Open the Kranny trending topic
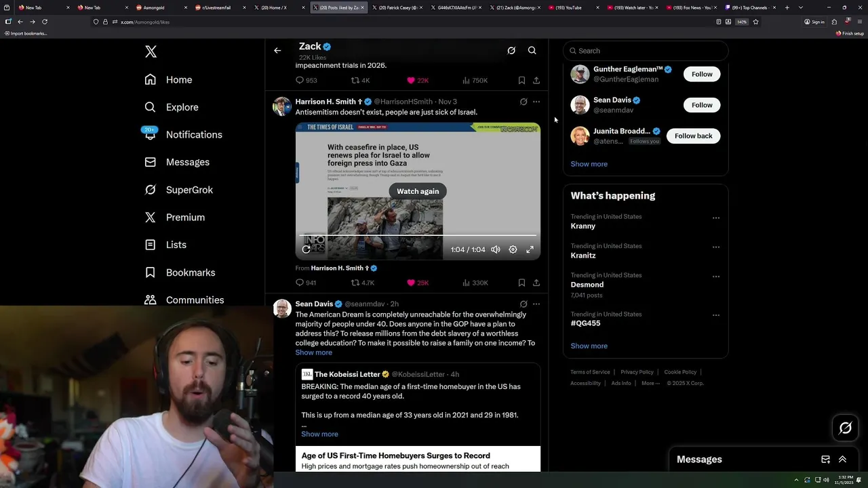This screenshot has height=488, width=868. pyautogui.click(x=583, y=226)
